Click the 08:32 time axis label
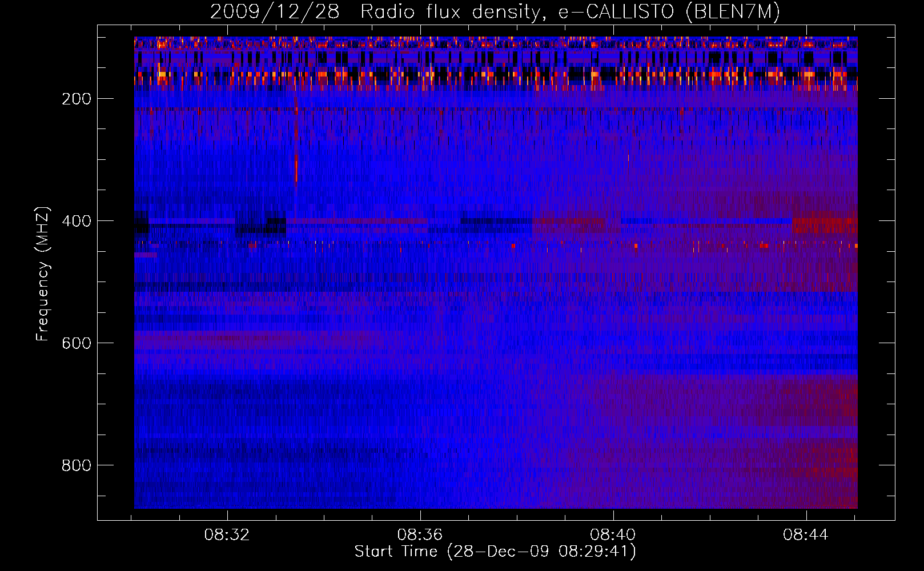The image size is (924, 571). coord(227,535)
